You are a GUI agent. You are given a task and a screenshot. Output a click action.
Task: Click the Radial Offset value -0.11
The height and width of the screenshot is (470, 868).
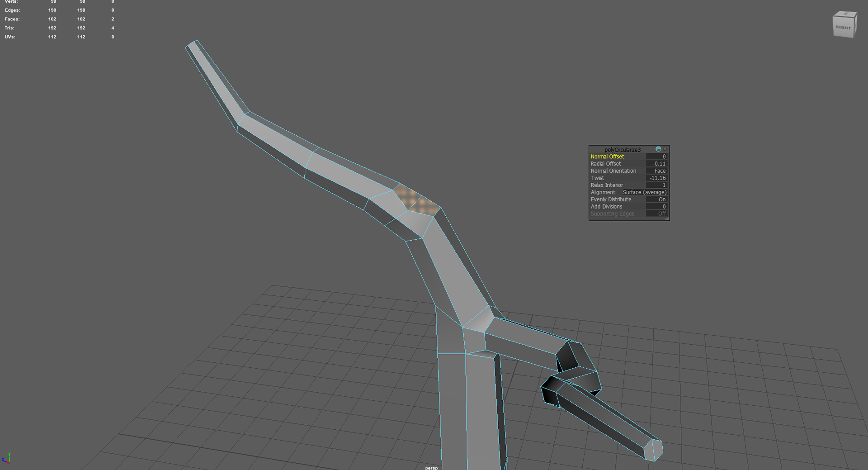point(657,164)
